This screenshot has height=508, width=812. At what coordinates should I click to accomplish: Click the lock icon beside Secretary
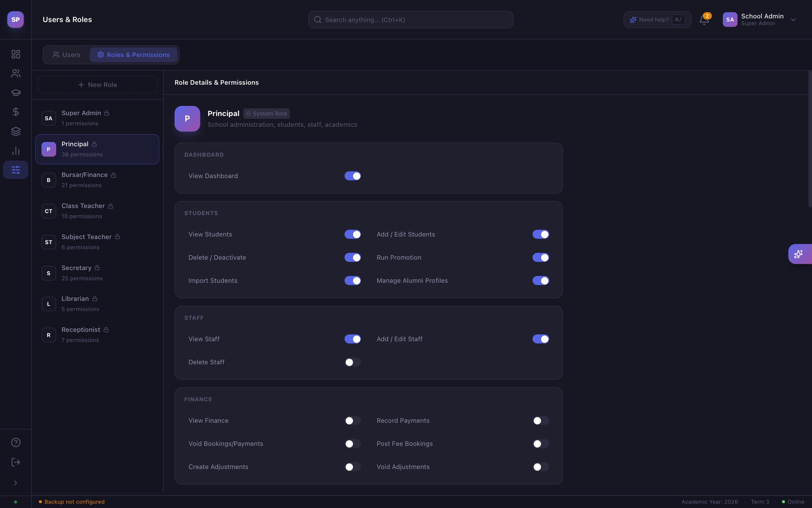(97, 268)
